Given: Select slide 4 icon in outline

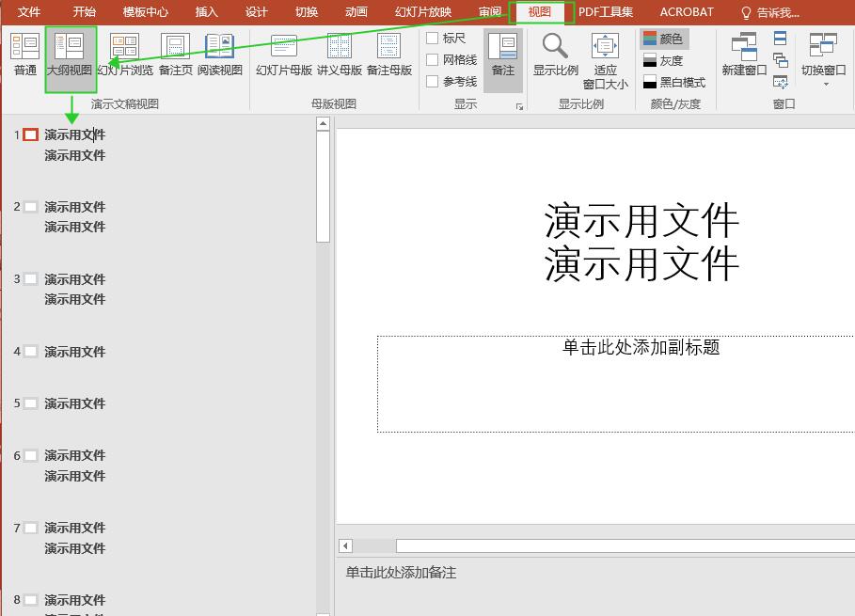Looking at the screenshot, I should click(x=30, y=351).
